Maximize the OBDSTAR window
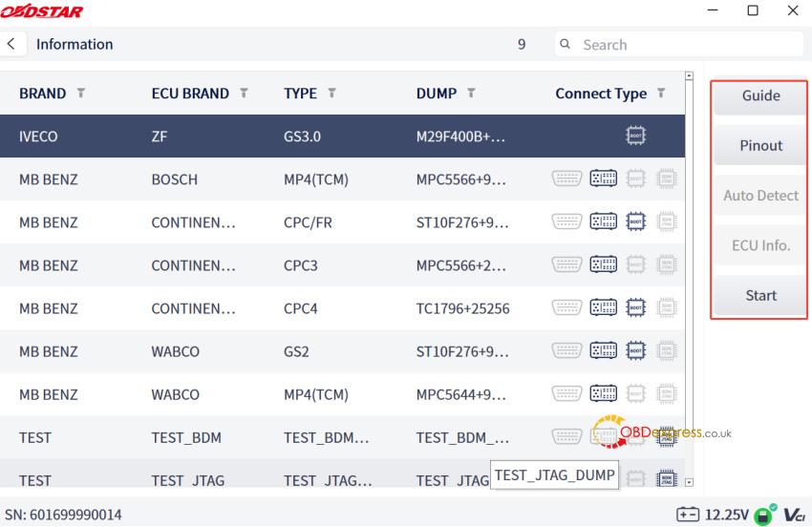 753,11
